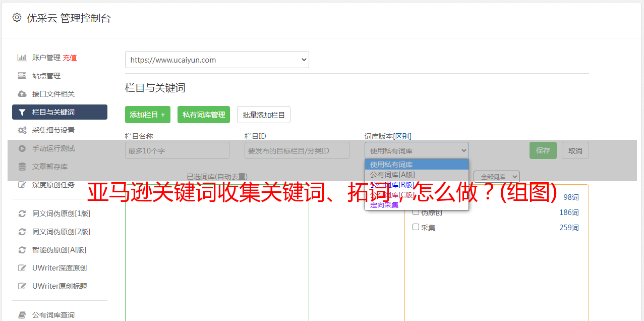The height and width of the screenshot is (321, 644).
Task: Open the site URL dropdown
Action: click(217, 60)
